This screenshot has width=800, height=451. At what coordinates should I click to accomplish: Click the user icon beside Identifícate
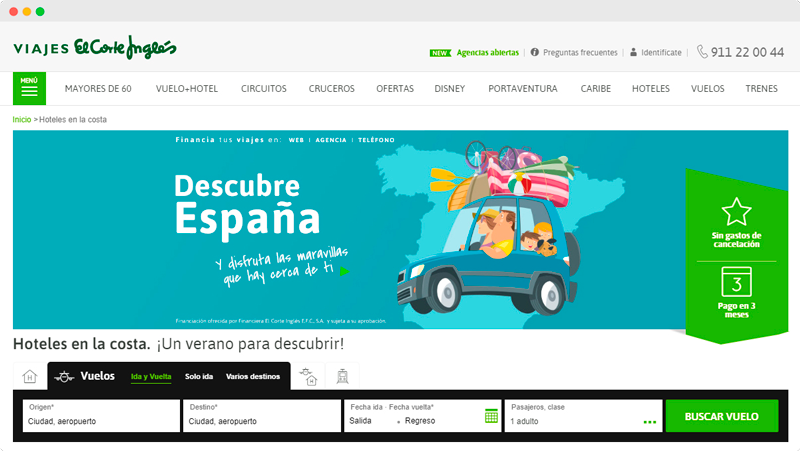(x=633, y=52)
